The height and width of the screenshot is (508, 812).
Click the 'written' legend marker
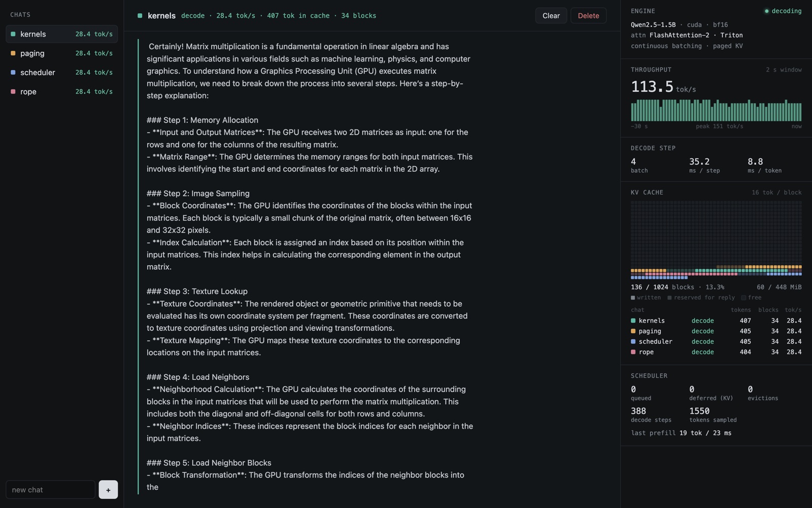tap(633, 298)
